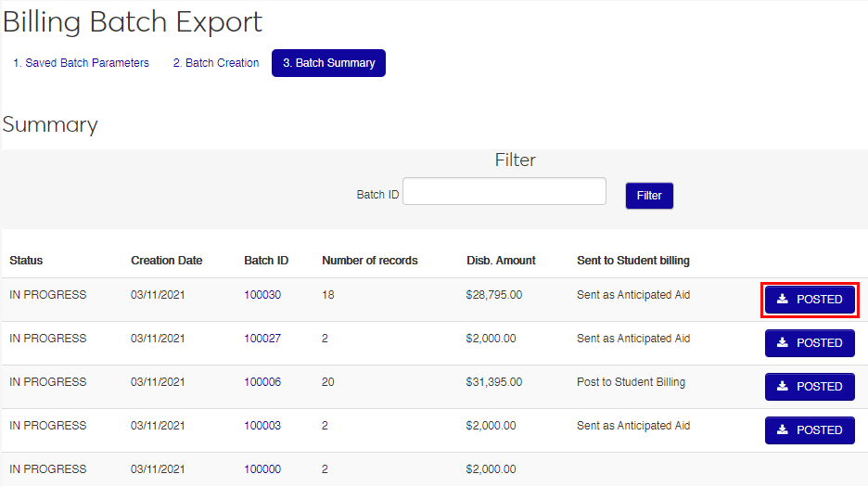Click the Status column header
The image size is (868, 487).
[x=26, y=261]
